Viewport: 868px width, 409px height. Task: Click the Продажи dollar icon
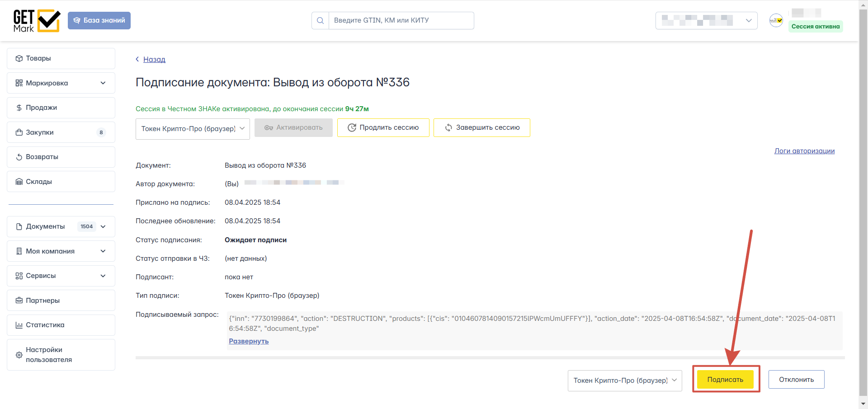(19, 108)
